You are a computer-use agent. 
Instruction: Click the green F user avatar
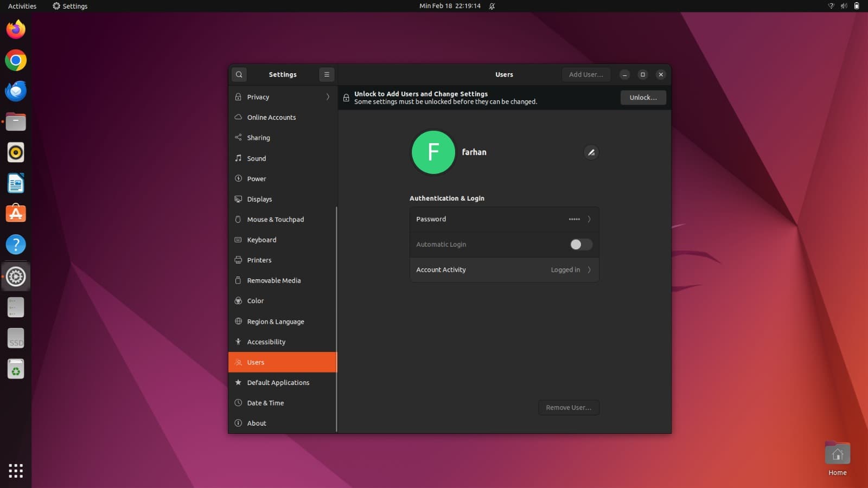(x=433, y=152)
